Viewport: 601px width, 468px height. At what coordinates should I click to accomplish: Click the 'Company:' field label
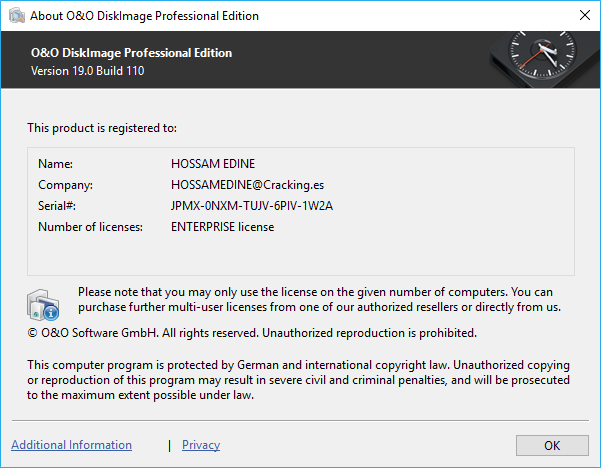(65, 185)
